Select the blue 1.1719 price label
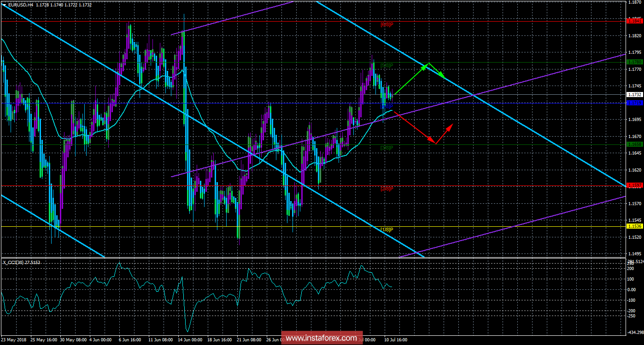 [634, 103]
